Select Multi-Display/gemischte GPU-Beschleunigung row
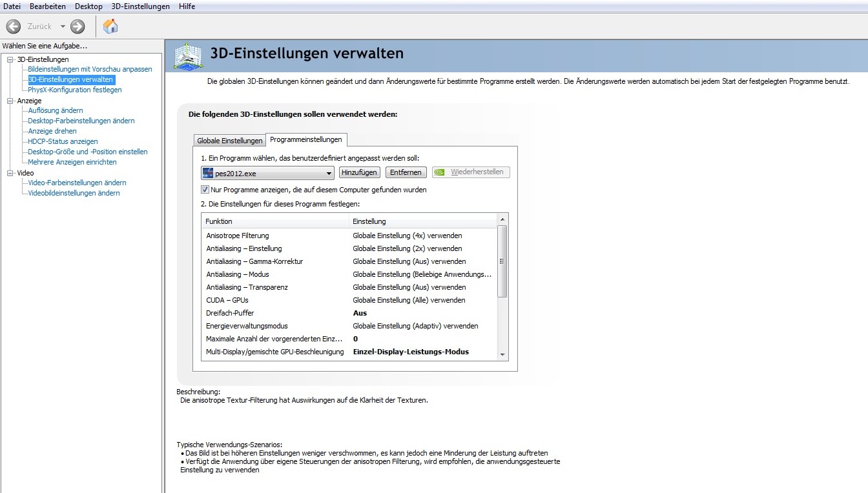This screenshot has height=493, width=868. tap(349, 352)
